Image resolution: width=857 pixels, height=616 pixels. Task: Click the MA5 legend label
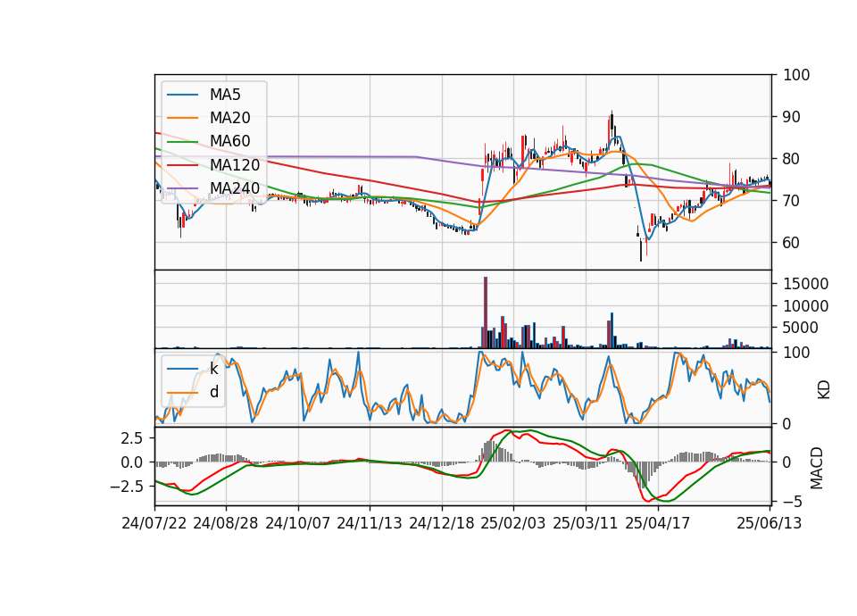coord(225,95)
